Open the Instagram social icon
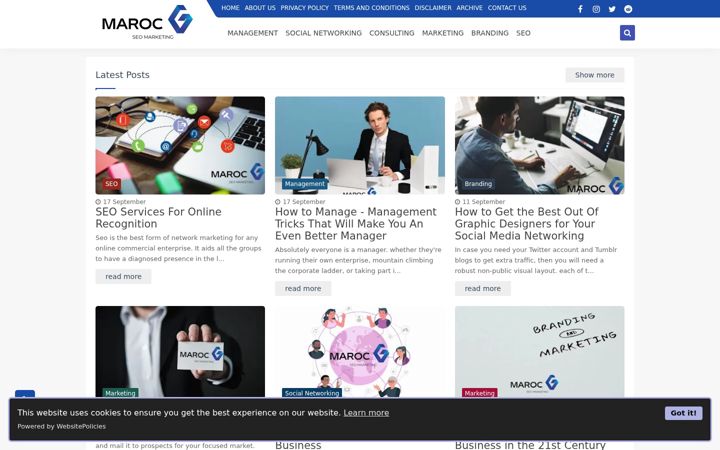This screenshot has width=720, height=450. pyautogui.click(x=596, y=9)
